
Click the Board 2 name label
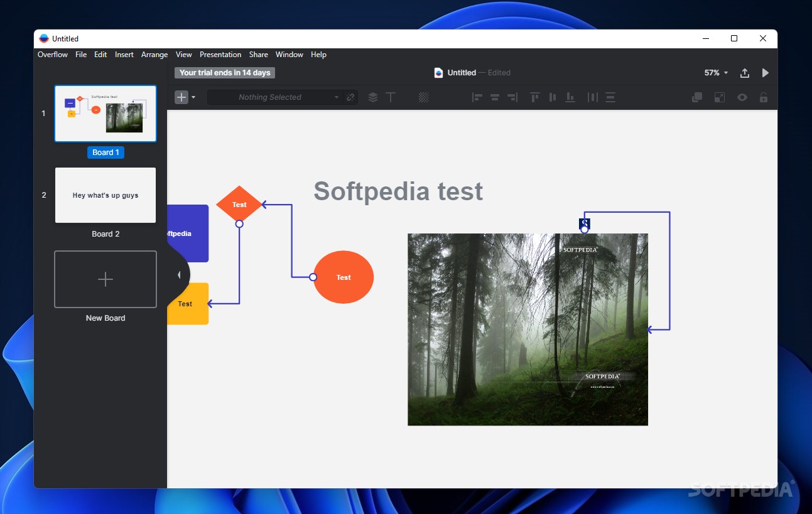pyautogui.click(x=106, y=234)
